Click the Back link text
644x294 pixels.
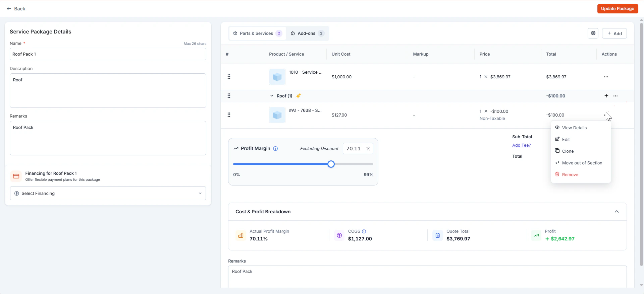[19, 9]
